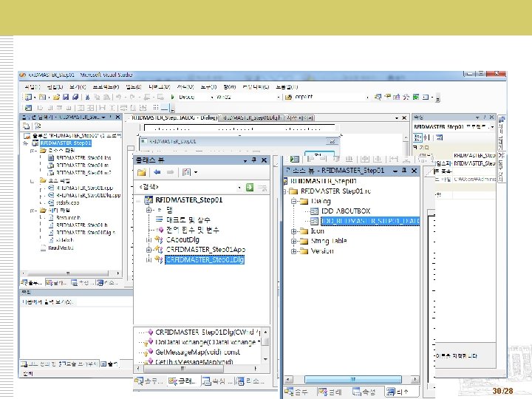Screen dimensions: 532x399
Task: Click the Property Pages icon in Properties panel
Action: tap(440, 137)
